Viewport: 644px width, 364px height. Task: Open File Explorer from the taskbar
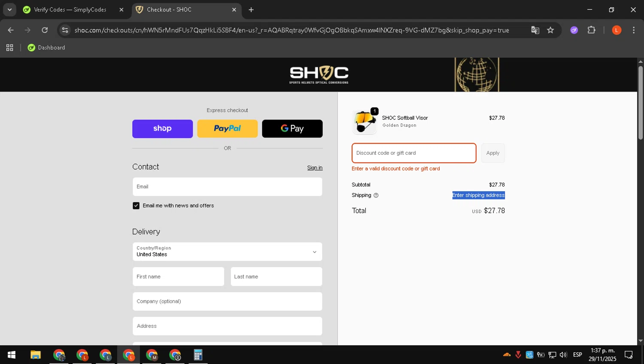35,355
